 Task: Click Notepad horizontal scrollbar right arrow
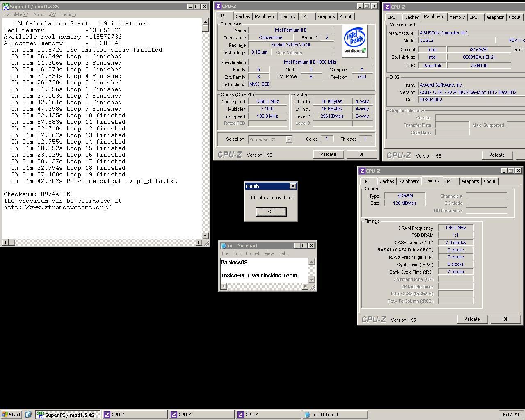305,286
